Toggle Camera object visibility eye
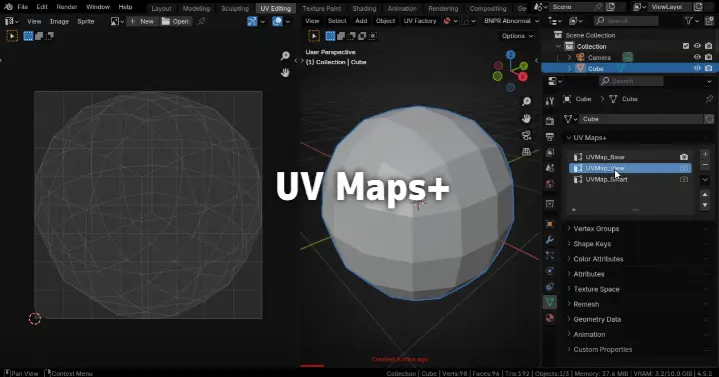Screen dimensions: 719x377 [x=697, y=57]
